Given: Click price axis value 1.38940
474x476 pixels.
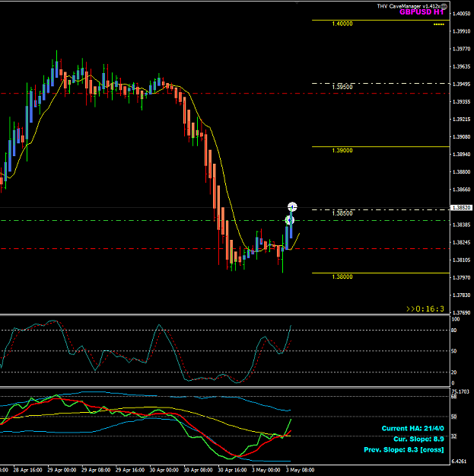Looking at the screenshot, I should pos(461,155).
